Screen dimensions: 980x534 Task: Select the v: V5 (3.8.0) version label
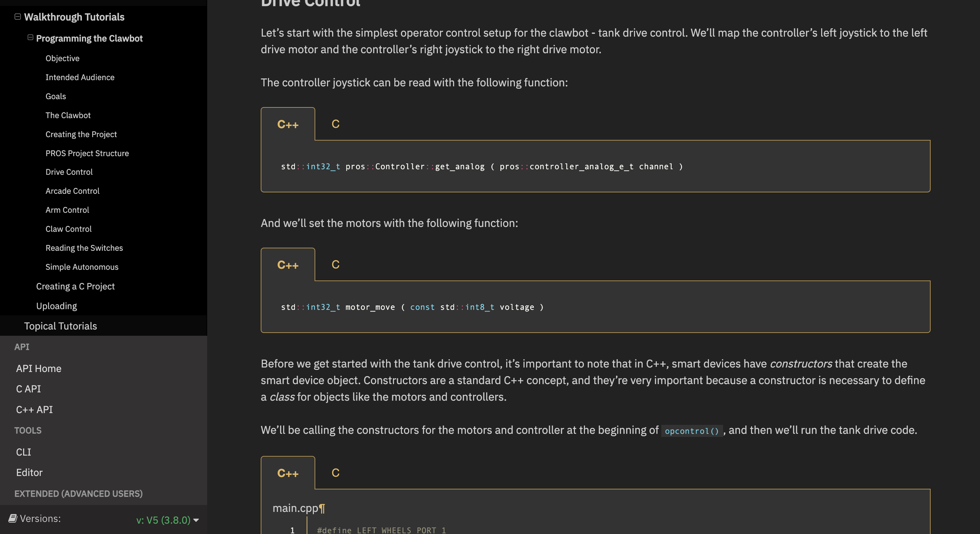[x=163, y=520]
